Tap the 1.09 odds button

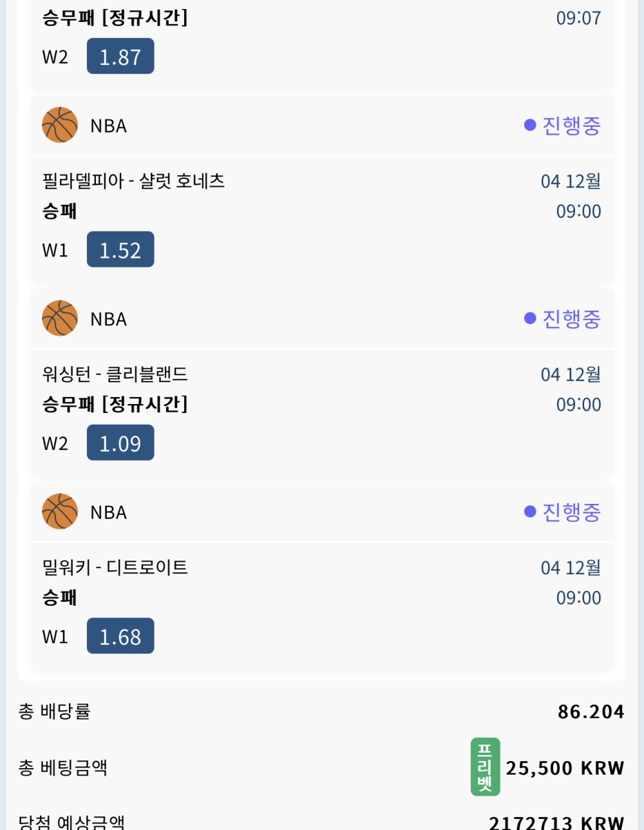point(120,443)
